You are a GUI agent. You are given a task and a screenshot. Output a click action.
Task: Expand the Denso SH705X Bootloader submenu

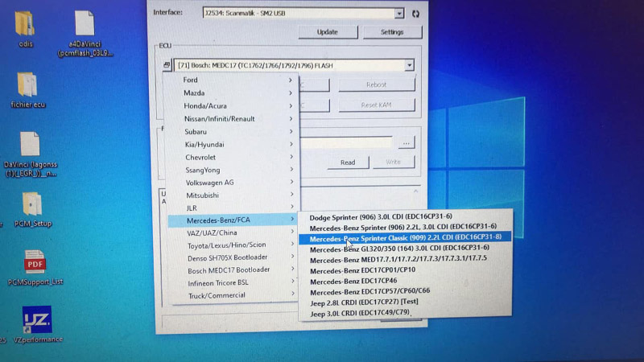tap(235, 257)
